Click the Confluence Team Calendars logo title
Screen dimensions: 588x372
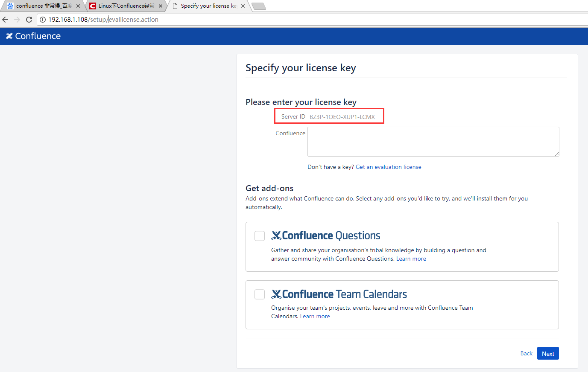pyautogui.click(x=339, y=294)
